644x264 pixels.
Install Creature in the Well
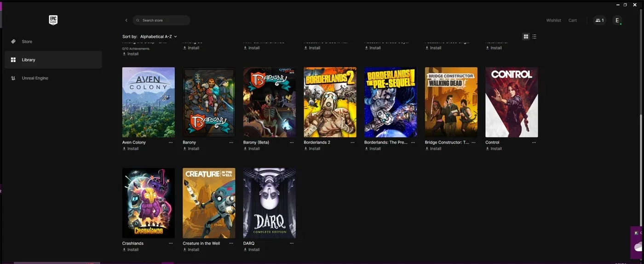click(191, 250)
